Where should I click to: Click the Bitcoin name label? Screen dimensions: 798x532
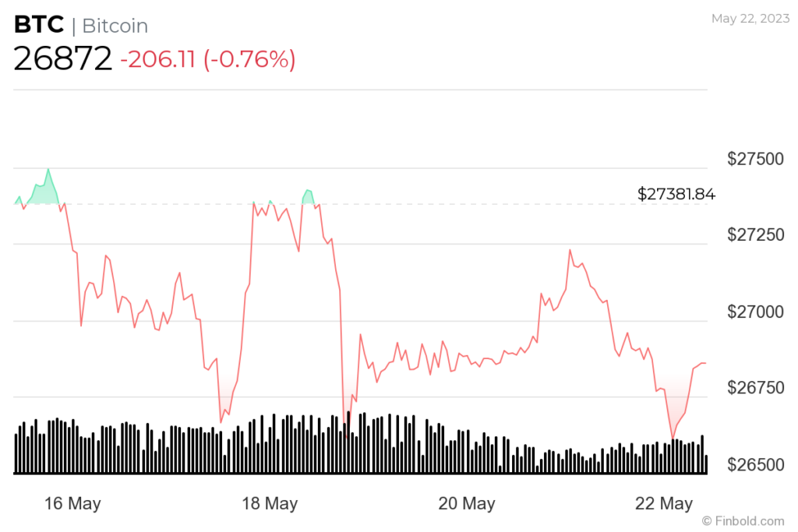click(x=115, y=26)
